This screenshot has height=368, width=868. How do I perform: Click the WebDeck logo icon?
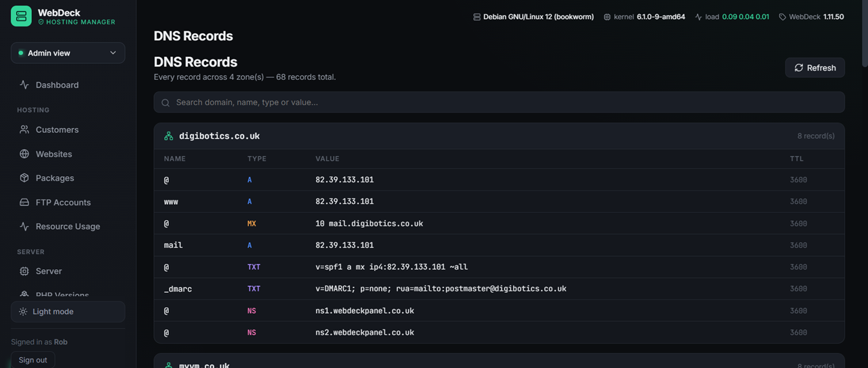point(21,16)
